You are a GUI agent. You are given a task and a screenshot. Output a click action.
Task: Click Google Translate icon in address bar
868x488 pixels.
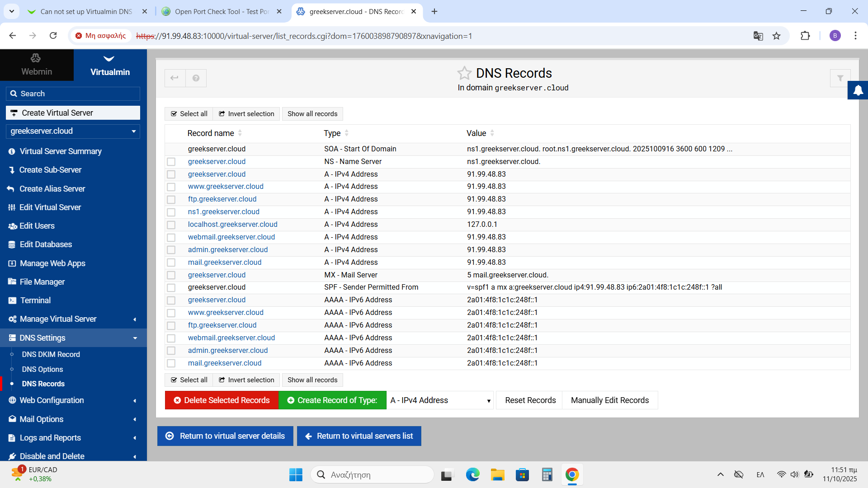pos(758,36)
